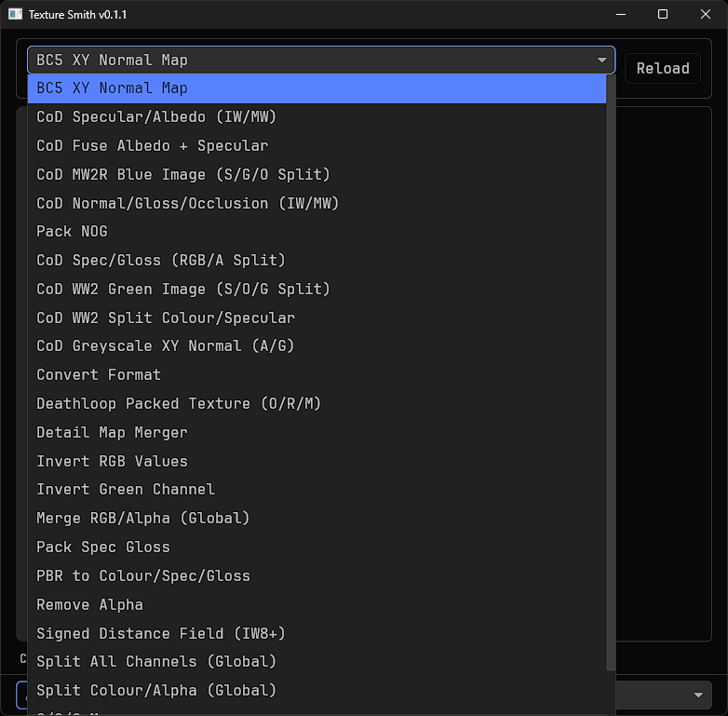The width and height of the screenshot is (728, 716).
Task: Pick PBR to Colour/Spec/Gloss
Action: [317, 576]
